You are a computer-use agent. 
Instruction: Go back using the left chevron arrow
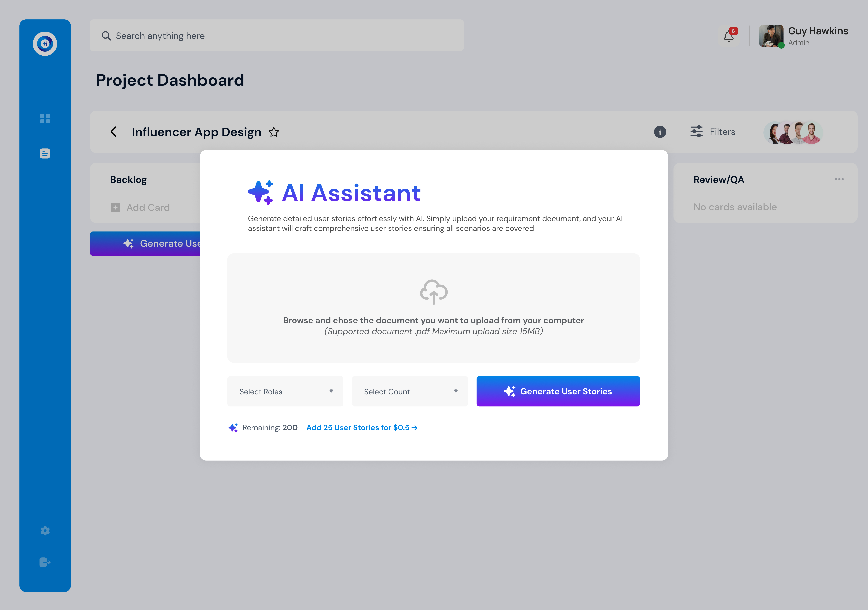[113, 132]
